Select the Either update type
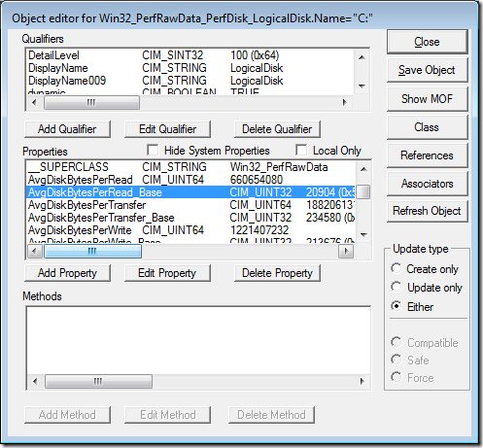 click(x=396, y=306)
